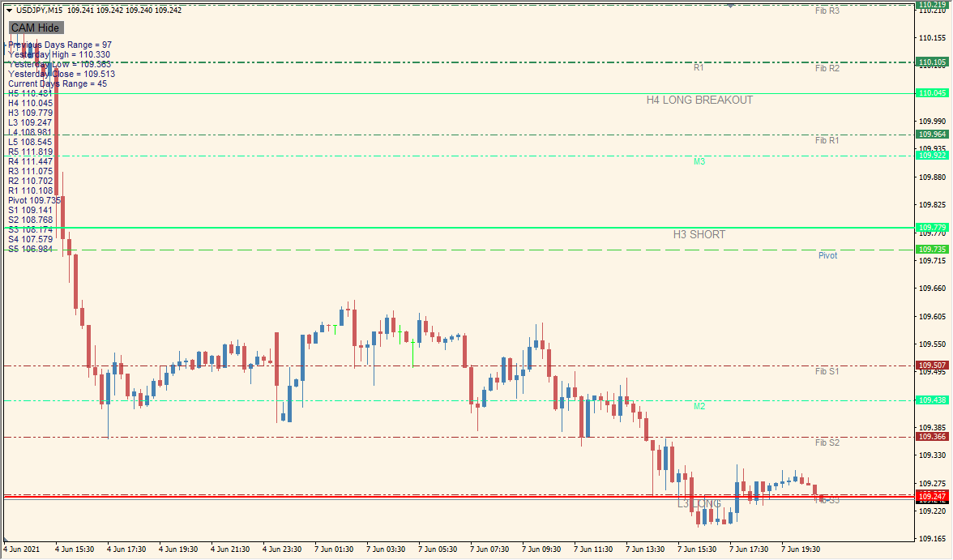This screenshot has width=953, height=560.
Task: Select the H3 SHORT label
Action: pos(699,235)
